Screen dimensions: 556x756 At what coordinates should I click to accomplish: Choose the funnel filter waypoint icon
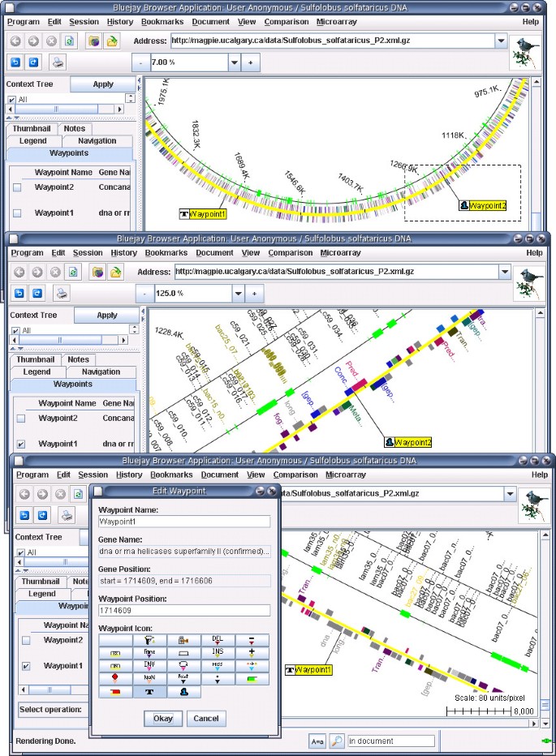point(149,640)
